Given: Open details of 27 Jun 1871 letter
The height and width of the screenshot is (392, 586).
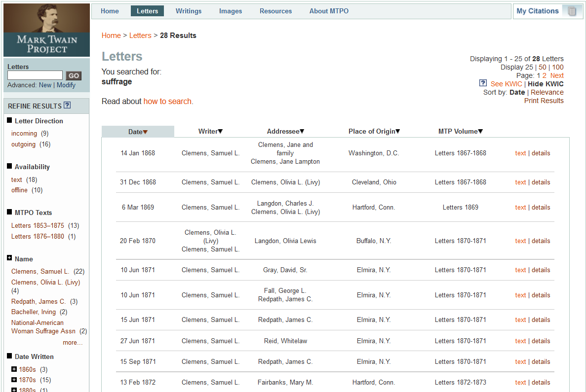Looking at the screenshot, I should click(541, 341).
